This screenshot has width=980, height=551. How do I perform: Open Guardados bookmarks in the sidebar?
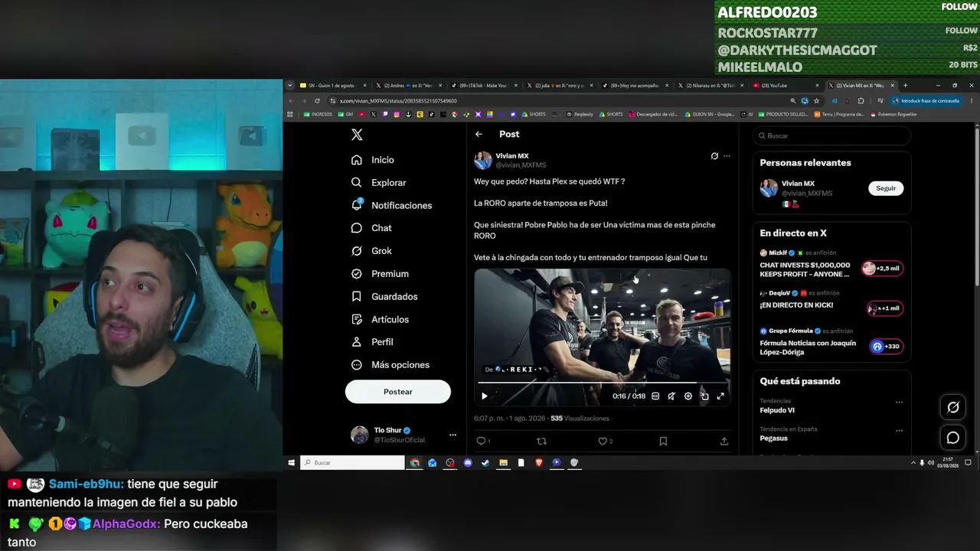pos(384,296)
